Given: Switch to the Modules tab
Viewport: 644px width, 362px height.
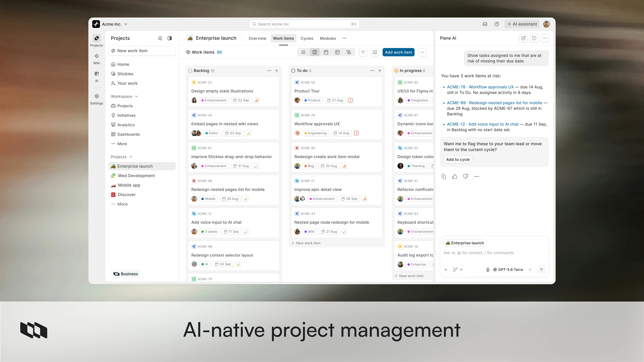Looking at the screenshot, I should [328, 38].
